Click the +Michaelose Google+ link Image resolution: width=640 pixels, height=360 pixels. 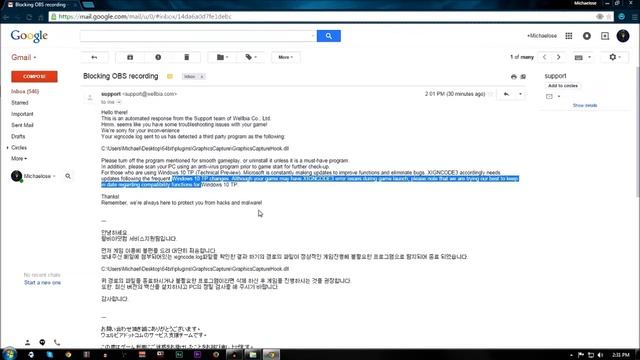point(542,36)
